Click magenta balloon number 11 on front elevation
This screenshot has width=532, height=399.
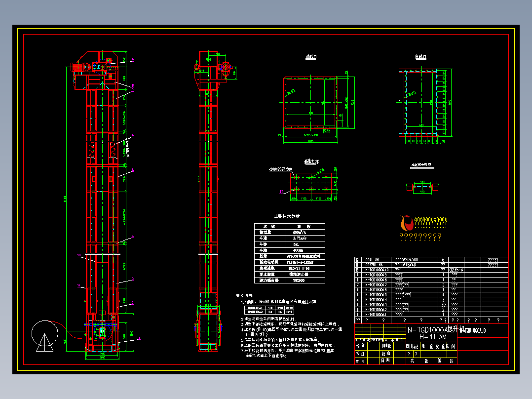point(79,286)
